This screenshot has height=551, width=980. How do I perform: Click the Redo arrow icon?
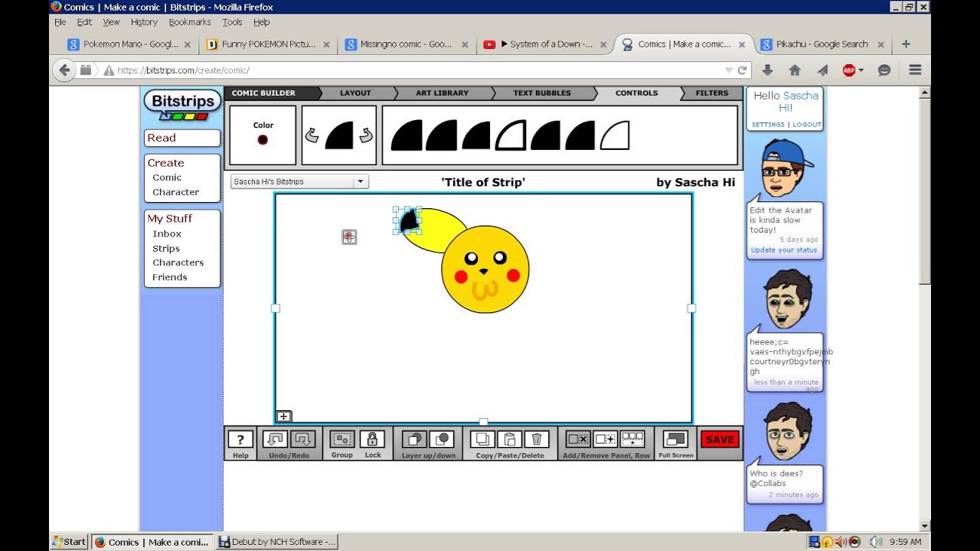coord(303,439)
